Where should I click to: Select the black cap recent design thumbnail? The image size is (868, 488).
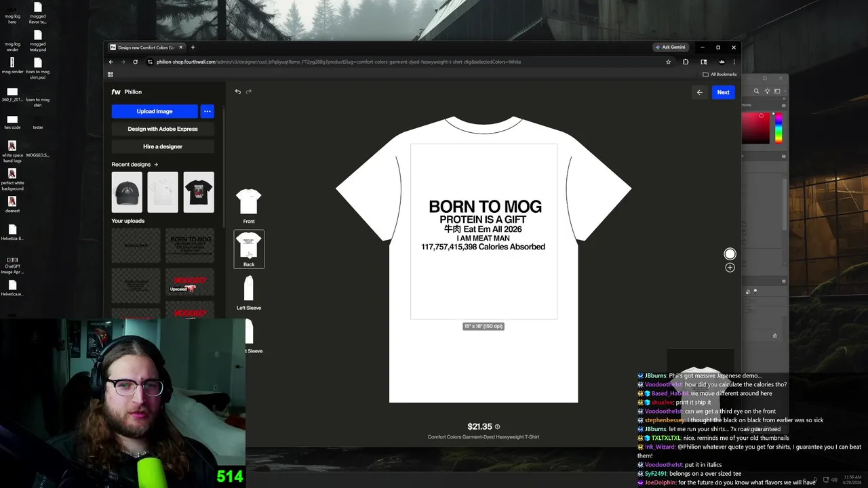(x=127, y=192)
